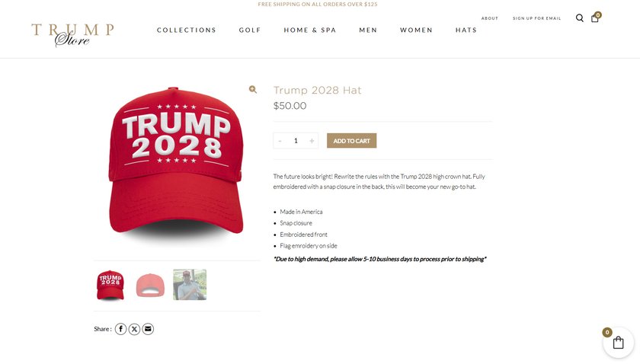This screenshot has width=640, height=364.
Task: Go to Trump Store logo home
Action: click(72, 35)
